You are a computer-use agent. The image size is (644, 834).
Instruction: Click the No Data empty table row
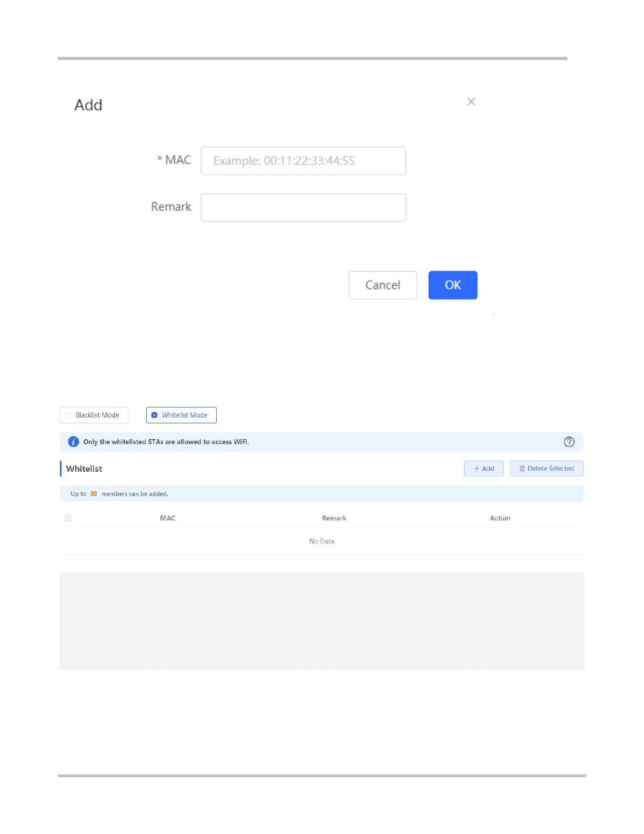click(321, 541)
